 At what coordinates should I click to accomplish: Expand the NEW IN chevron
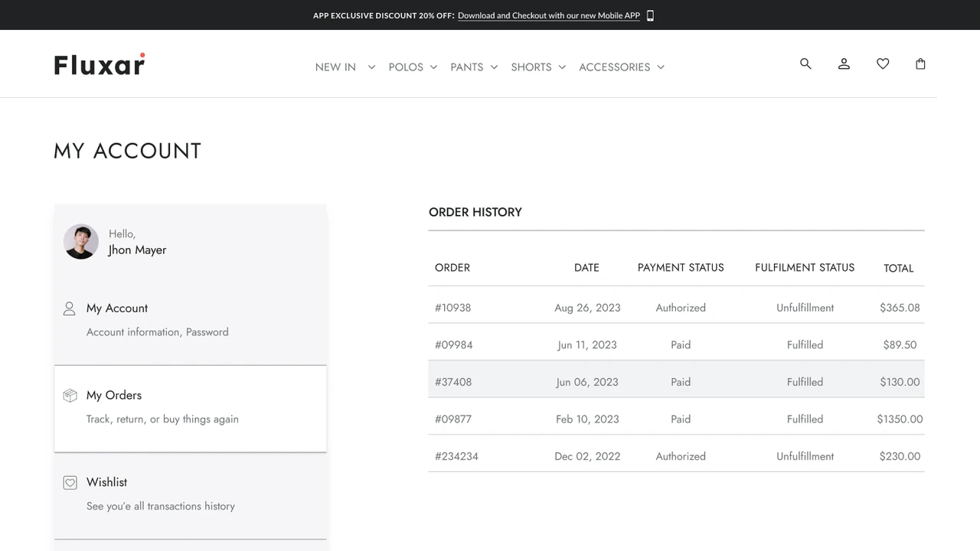tap(371, 67)
